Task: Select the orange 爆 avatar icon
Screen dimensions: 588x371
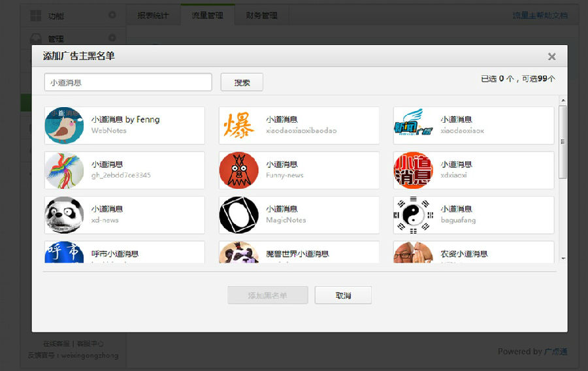Action: click(x=238, y=125)
